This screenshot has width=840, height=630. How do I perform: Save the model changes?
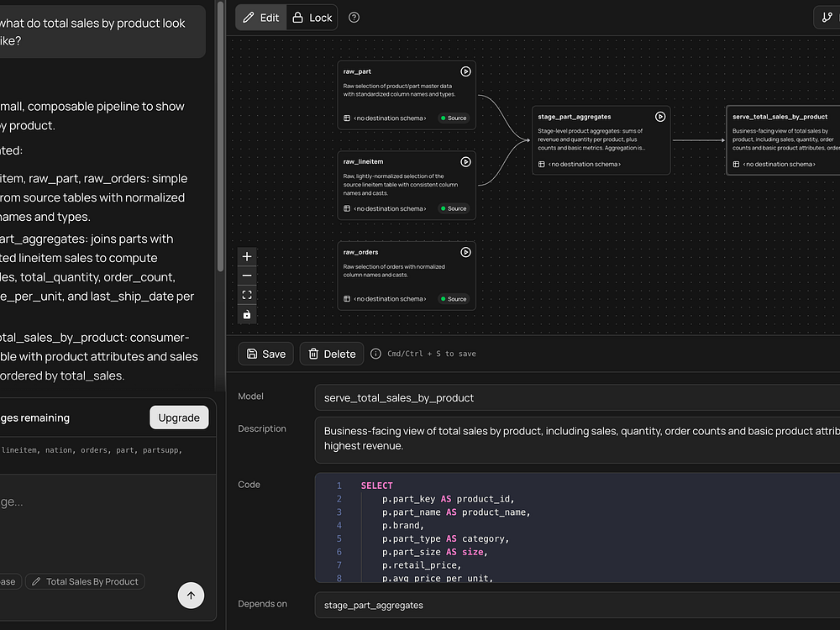[265, 354]
